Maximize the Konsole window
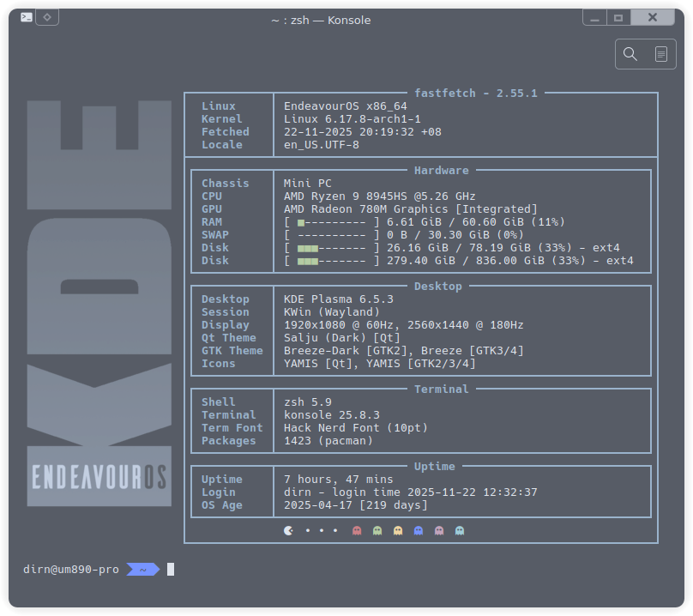This screenshot has height=616, width=693. [618, 17]
